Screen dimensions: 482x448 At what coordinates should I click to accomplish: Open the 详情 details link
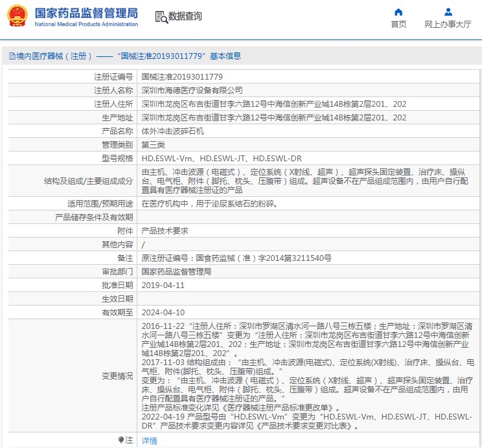click(x=150, y=441)
